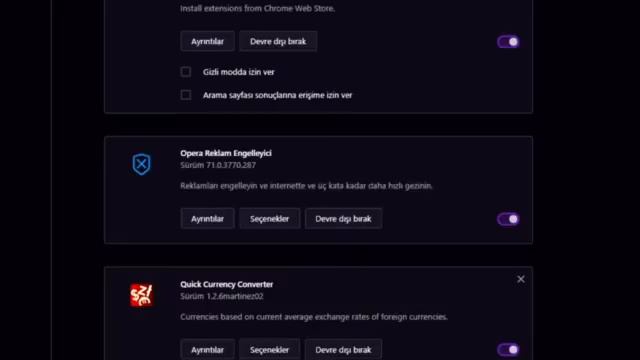
Task: Toggle off the Chrome Web Store extension switch
Action: tap(508, 42)
